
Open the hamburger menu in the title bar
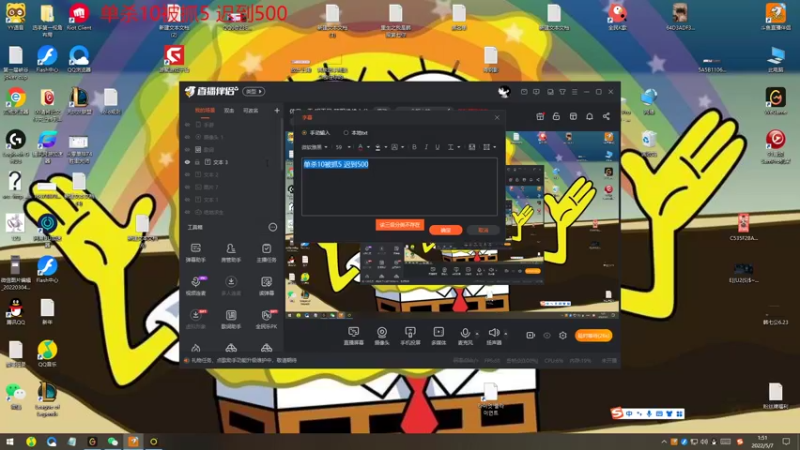click(574, 92)
